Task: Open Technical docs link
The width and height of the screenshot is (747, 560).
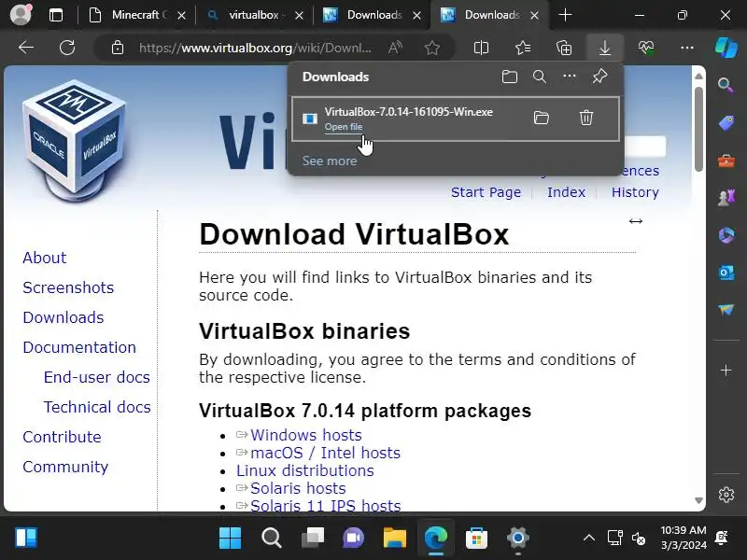Action: pyautogui.click(x=97, y=407)
